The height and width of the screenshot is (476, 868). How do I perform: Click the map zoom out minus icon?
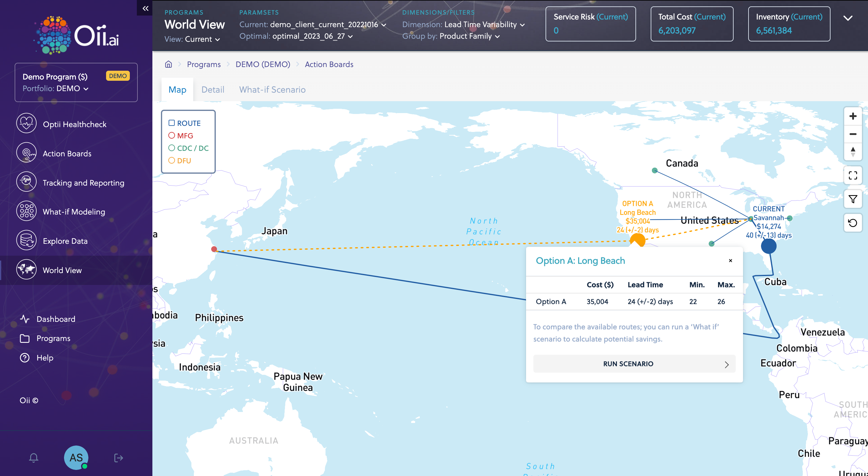[x=852, y=134]
